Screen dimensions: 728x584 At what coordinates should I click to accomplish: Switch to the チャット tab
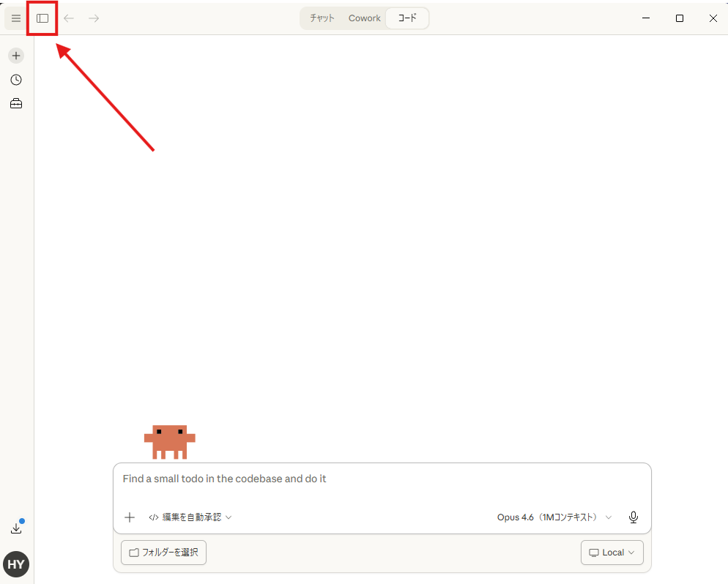click(321, 18)
